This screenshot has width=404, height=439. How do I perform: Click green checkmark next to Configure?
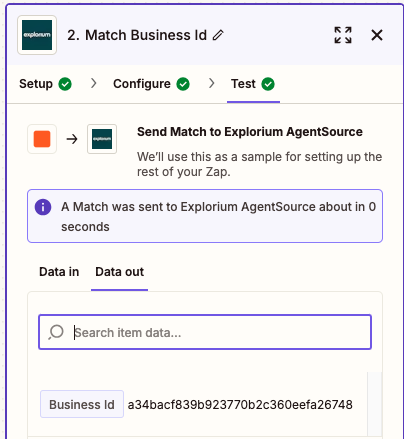coord(183,84)
